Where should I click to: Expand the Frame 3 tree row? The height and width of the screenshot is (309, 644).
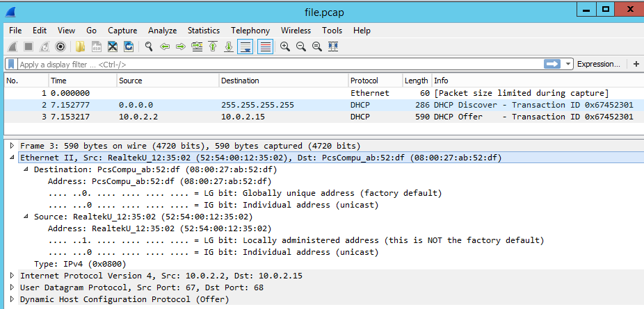tap(12, 146)
